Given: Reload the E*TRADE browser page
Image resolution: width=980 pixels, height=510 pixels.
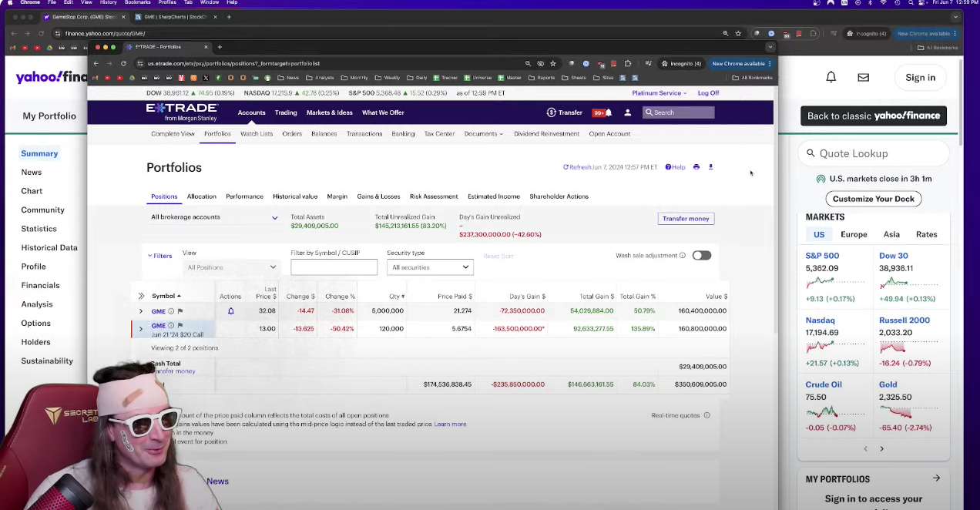Looking at the screenshot, I should 123,63.
